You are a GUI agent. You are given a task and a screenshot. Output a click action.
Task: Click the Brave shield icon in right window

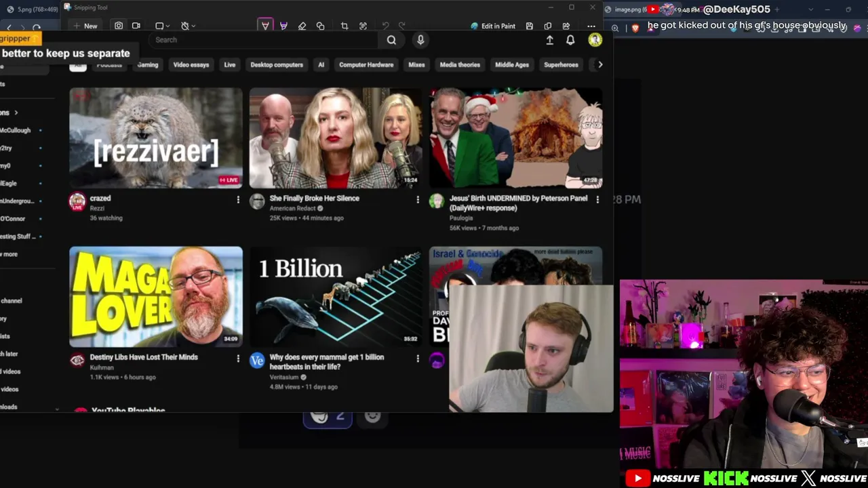coord(635,28)
